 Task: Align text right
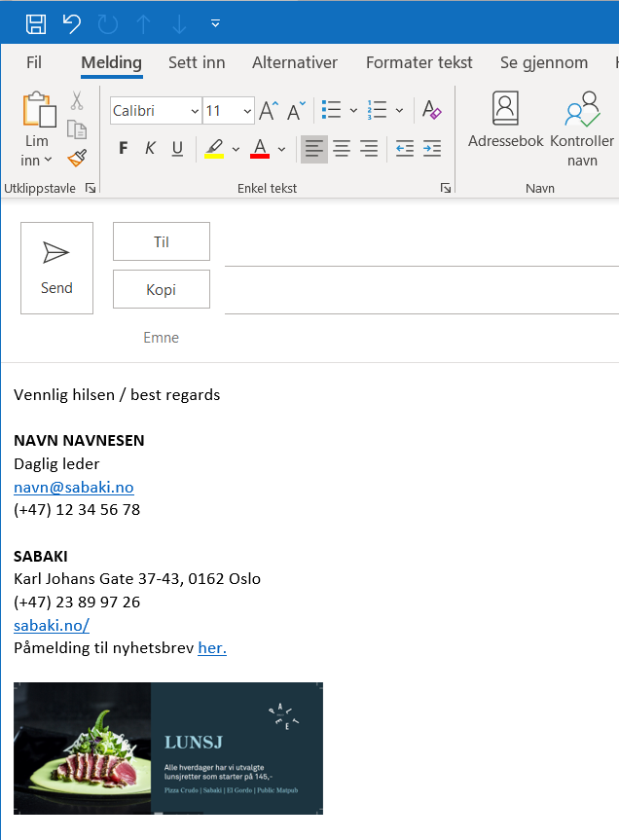tap(369, 148)
